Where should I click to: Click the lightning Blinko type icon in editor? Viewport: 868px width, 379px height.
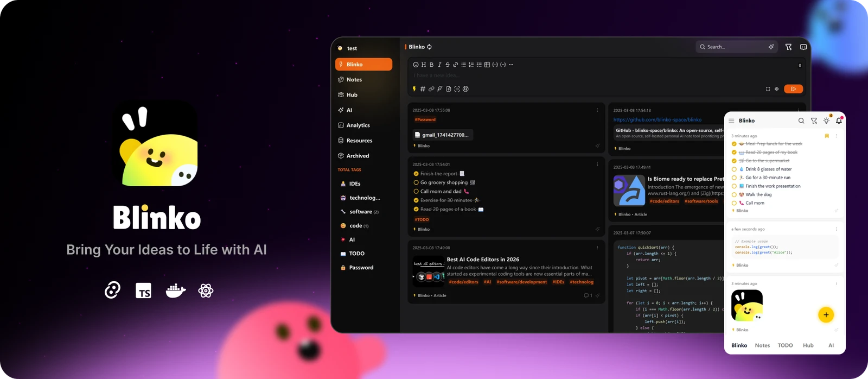pos(414,89)
